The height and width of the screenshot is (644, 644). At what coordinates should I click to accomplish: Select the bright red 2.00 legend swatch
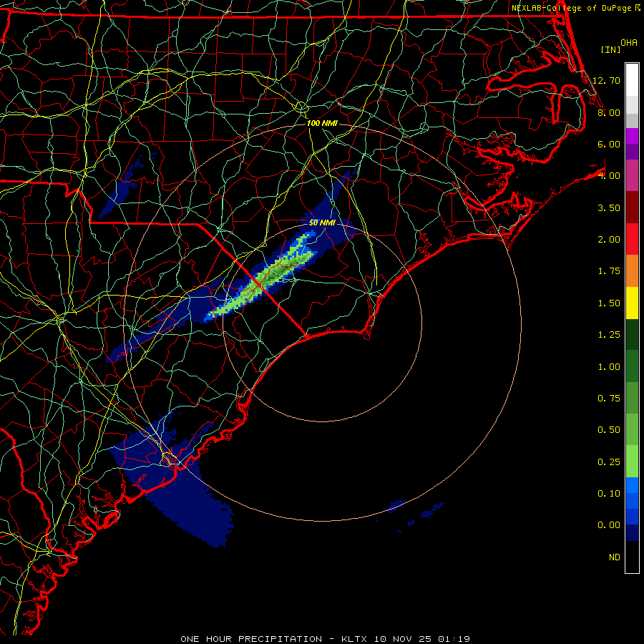[x=632, y=239]
